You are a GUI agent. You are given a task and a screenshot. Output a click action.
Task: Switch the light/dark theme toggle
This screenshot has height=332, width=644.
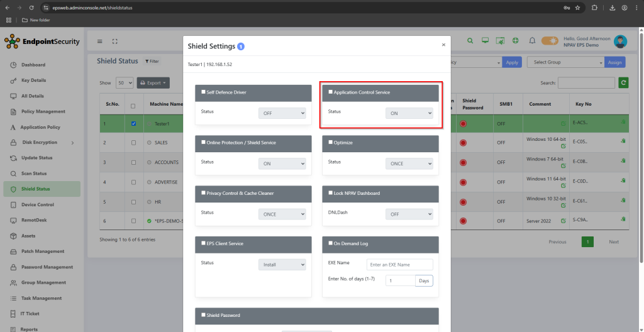[x=550, y=41]
